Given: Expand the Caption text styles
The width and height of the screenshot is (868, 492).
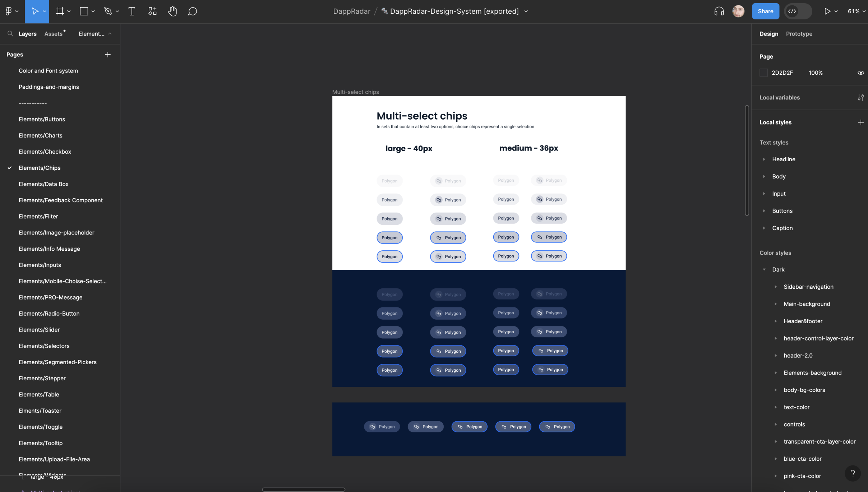Looking at the screenshot, I should (764, 228).
